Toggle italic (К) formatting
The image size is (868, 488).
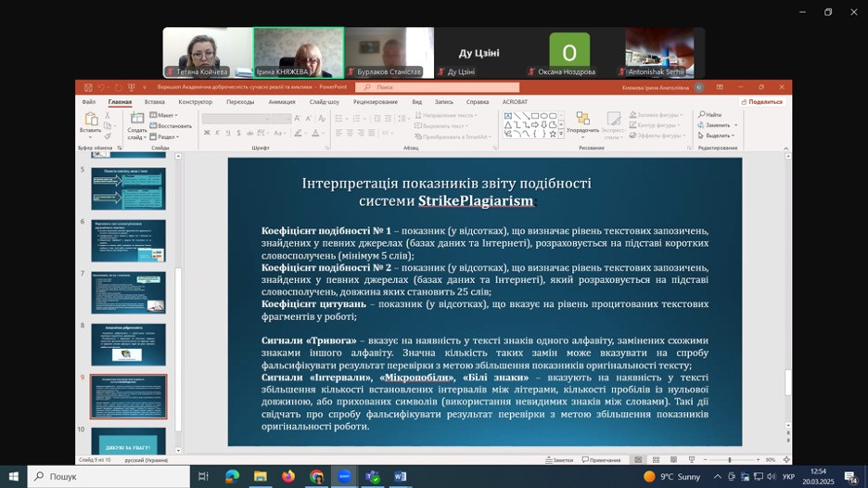click(x=217, y=133)
